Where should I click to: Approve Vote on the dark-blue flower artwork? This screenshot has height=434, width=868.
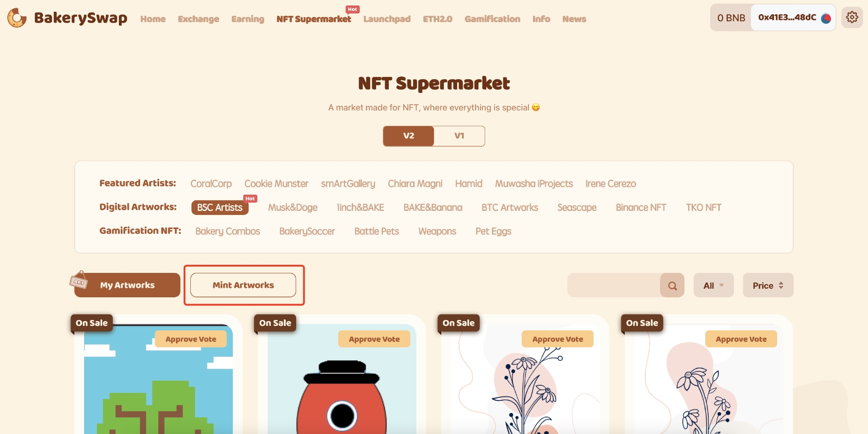(558, 339)
